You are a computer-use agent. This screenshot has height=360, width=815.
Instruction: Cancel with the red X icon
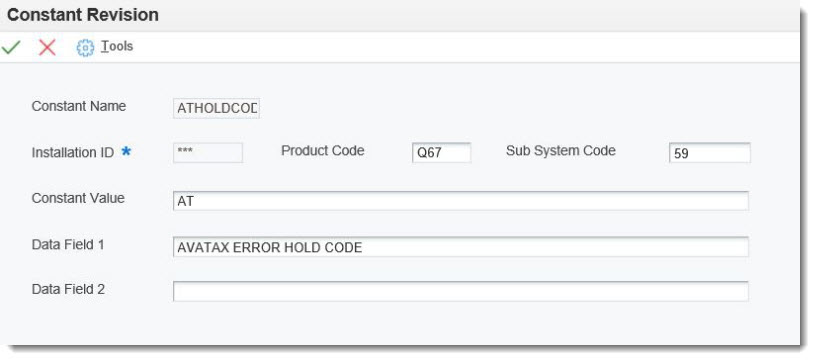[x=47, y=47]
